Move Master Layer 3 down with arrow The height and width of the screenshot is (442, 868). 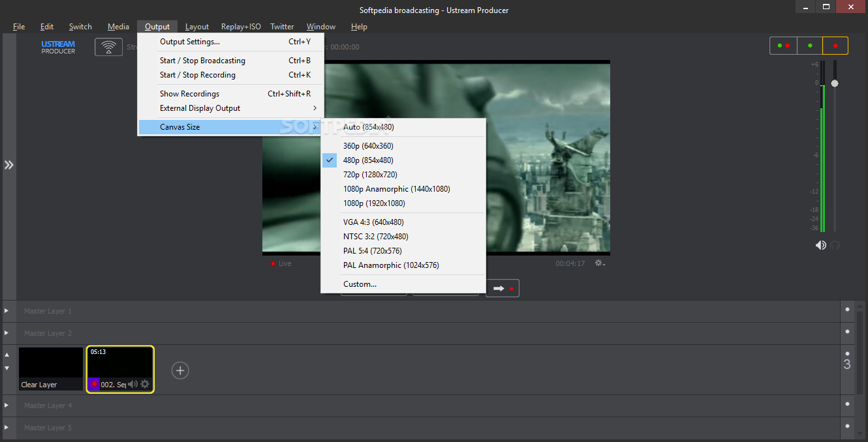point(7,368)
